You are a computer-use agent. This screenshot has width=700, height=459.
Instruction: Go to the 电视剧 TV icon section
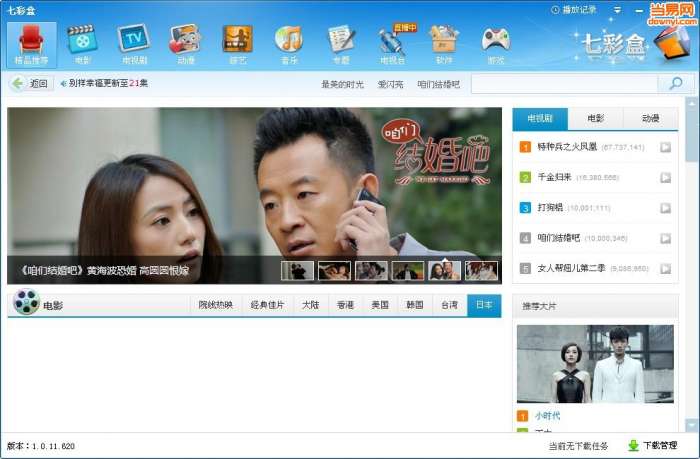click(134, 45)
